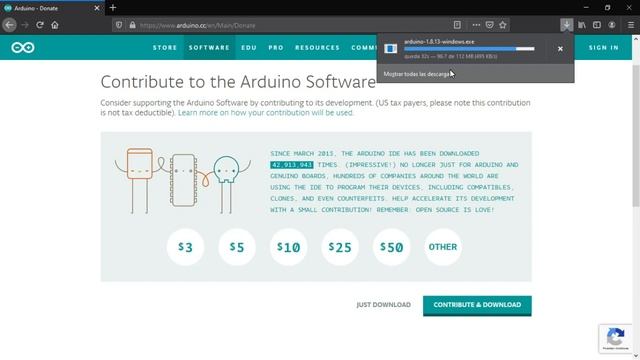Choose the $5 contribution amount
Image resolution: width=640 pixels, height=360 pixels.
[x=237, y=247]
